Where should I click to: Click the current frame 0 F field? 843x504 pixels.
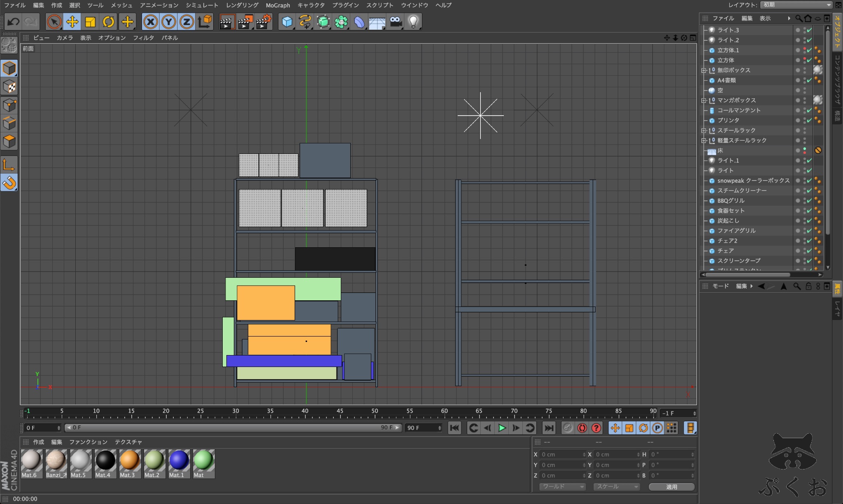click(43, 428)
